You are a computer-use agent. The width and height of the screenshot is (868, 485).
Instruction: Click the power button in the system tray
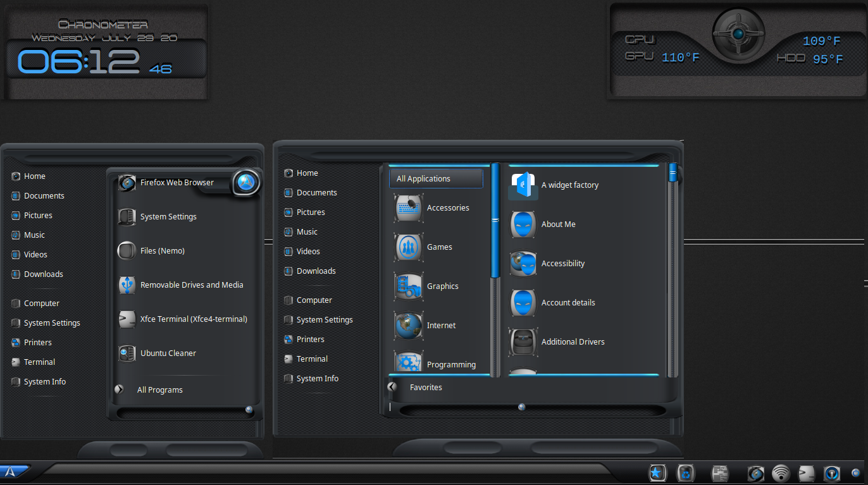click(855, 473)
